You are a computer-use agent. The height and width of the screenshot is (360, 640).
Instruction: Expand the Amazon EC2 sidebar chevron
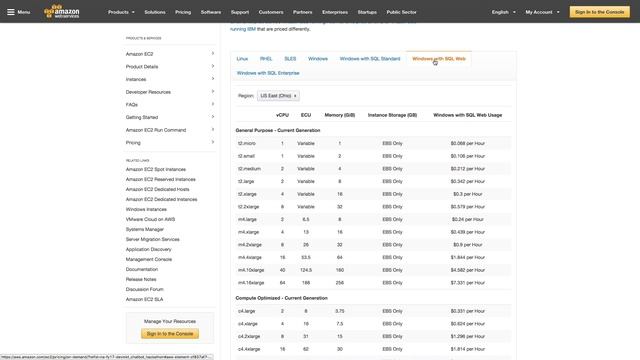(x=213, y=53)
